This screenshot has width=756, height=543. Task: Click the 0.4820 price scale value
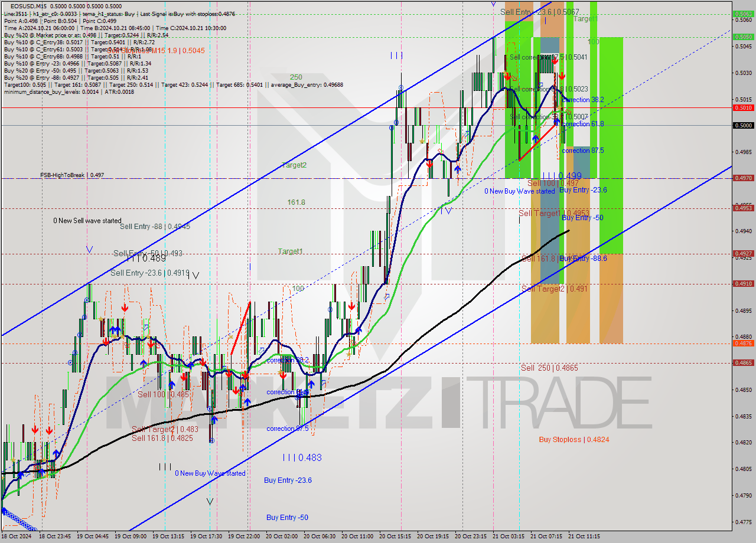tap(744, 442)
